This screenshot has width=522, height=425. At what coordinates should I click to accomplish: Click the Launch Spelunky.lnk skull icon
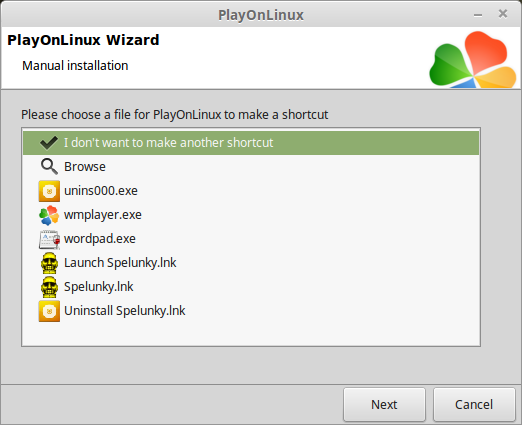tap(49, 263)
